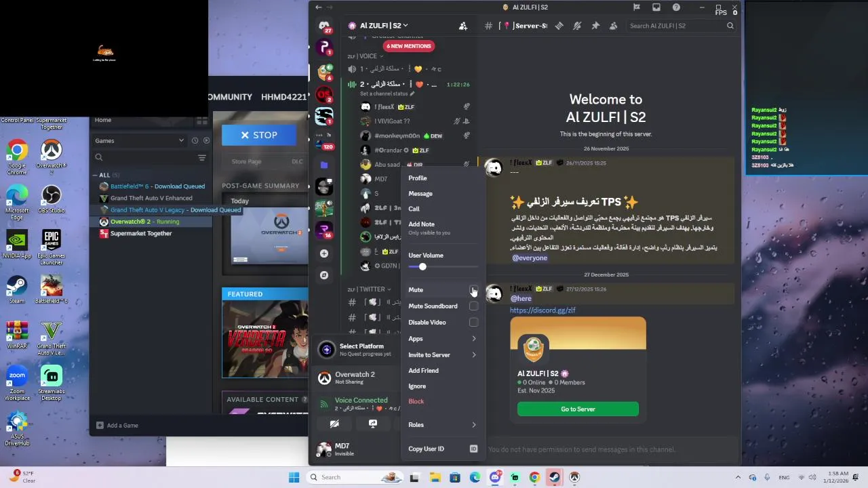Open Pinned Messages pin icon
The width and height of the screenshot is (868, 488).
click(x=595, y=26)
